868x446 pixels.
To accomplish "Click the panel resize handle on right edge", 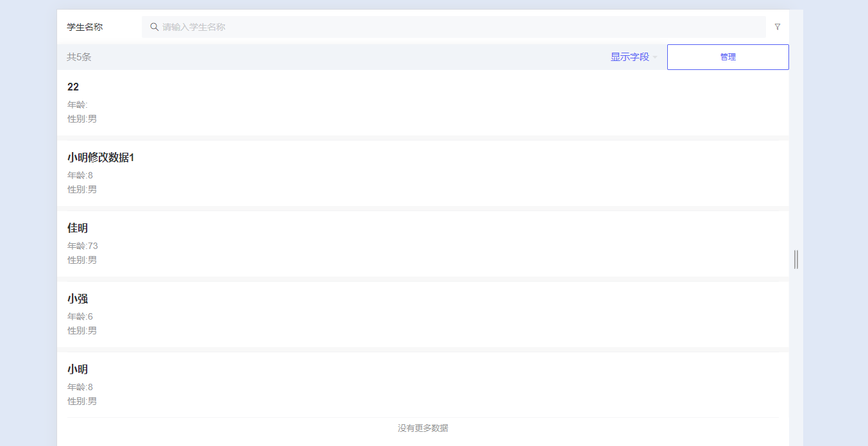I will [x=796, y=259].
